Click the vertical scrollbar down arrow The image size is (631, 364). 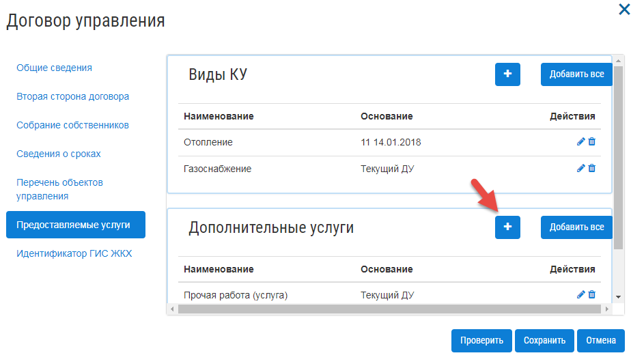pos(619,297)
